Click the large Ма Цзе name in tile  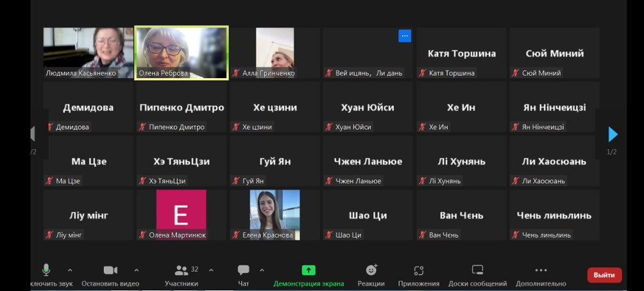(89, 162)
